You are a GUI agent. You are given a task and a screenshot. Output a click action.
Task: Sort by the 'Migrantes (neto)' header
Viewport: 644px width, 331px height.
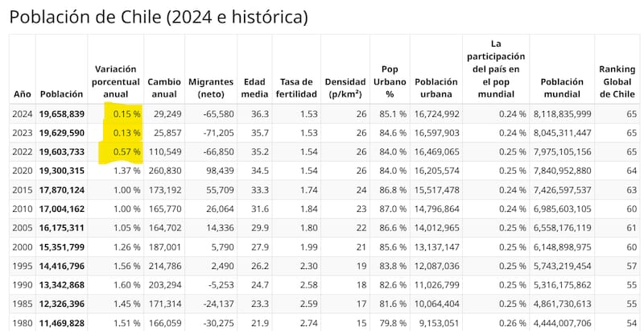click(x=211, y=88)
